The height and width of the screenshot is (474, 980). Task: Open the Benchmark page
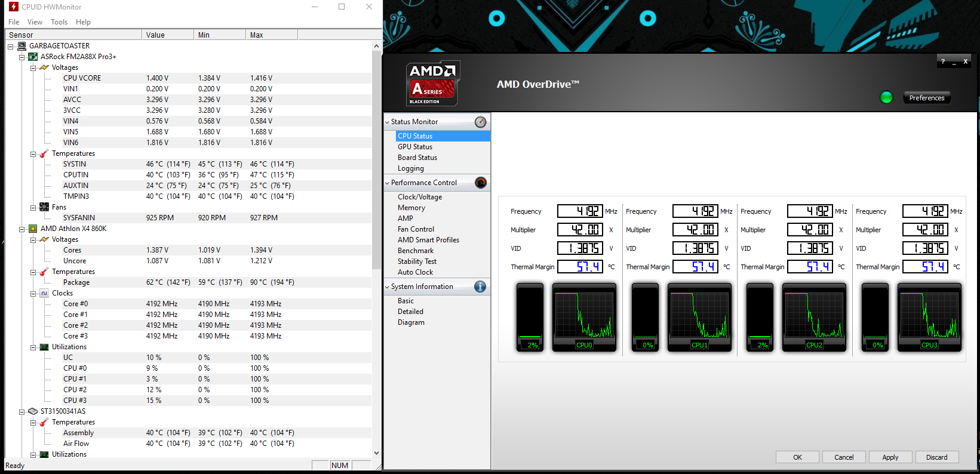pyautogui.click(x=416, y=251)
